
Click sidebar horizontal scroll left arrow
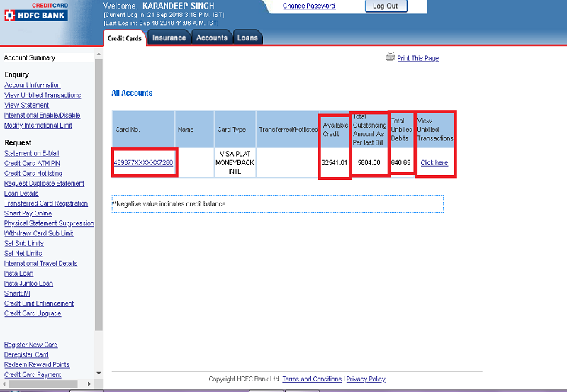coord(4,384)
